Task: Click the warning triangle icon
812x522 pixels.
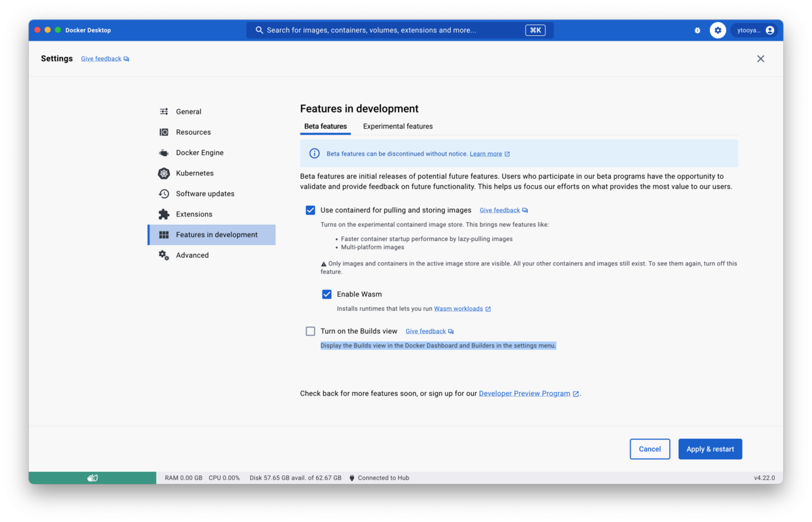Action: click(323, 264)
